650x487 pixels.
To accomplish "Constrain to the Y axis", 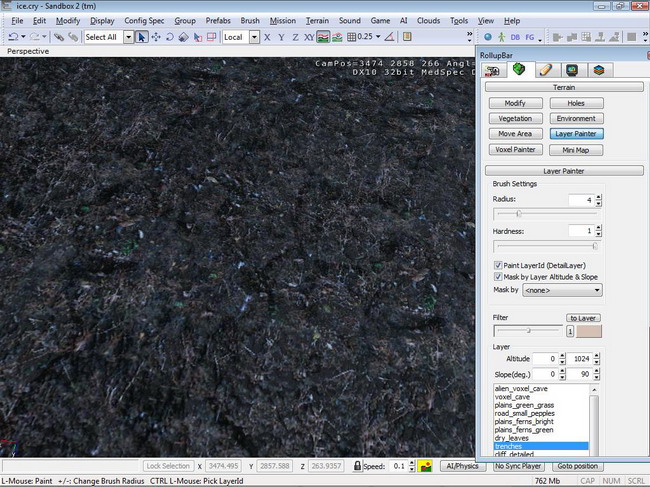I will coord(281,37).
